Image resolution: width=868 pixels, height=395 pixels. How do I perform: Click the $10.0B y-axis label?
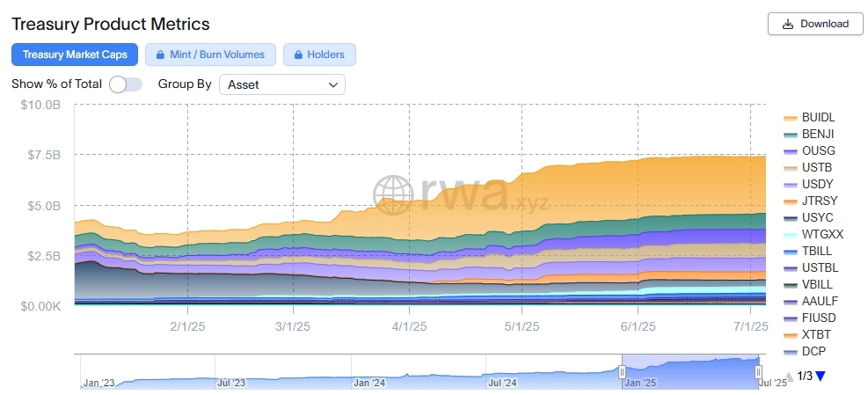pyautogui.click(x=40, y=105)
